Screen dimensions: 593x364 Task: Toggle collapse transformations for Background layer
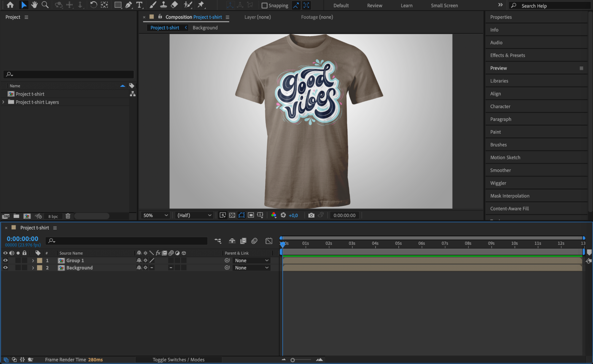click(x=145, y=267)
